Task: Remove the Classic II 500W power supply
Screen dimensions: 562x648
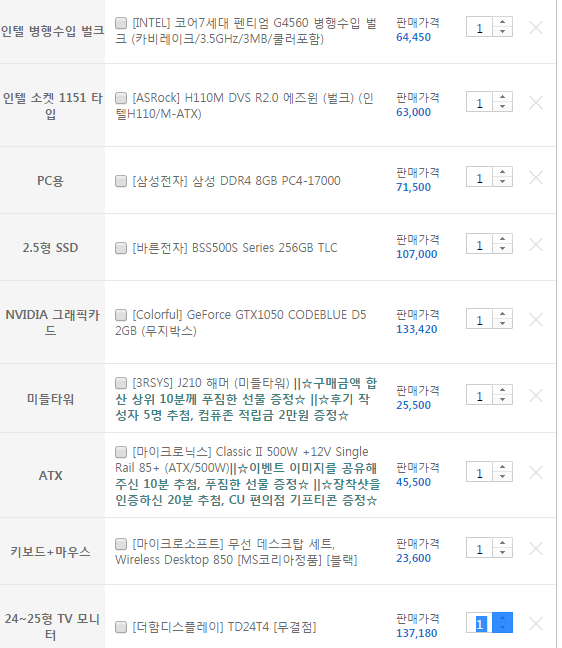Action: coord(536,472)
